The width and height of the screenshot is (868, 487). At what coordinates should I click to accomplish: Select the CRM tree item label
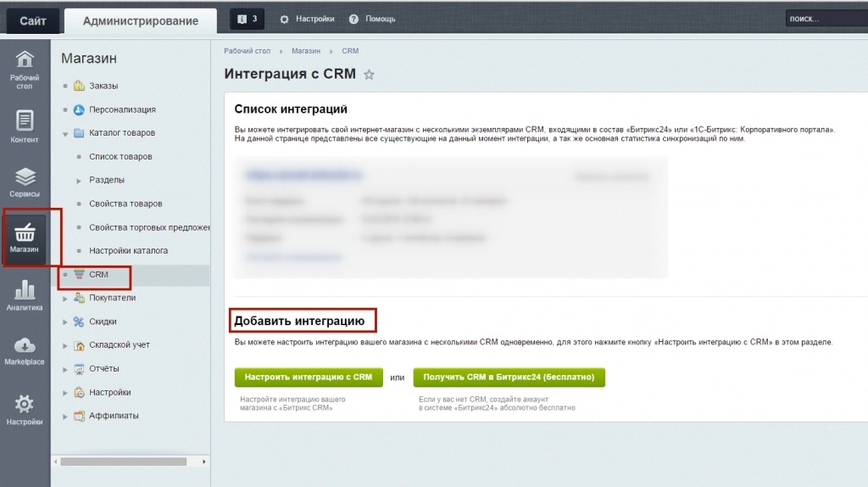point(98,274)
